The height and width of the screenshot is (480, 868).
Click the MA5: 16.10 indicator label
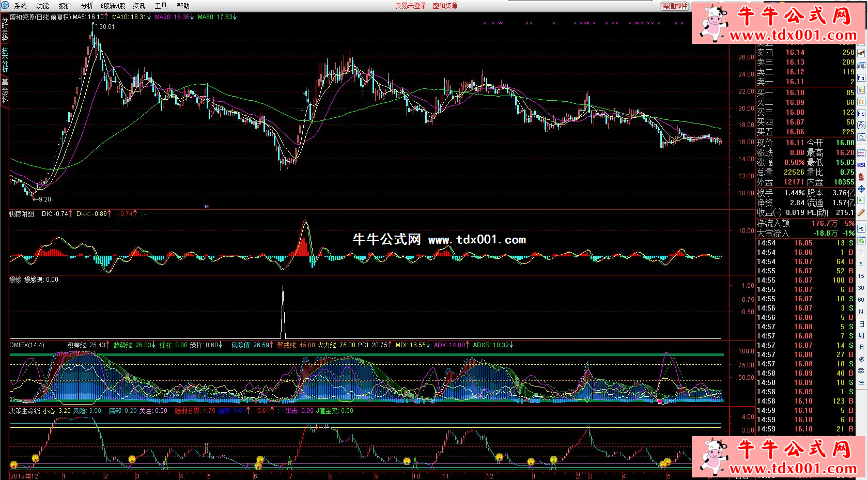click(x=90, y=17)
